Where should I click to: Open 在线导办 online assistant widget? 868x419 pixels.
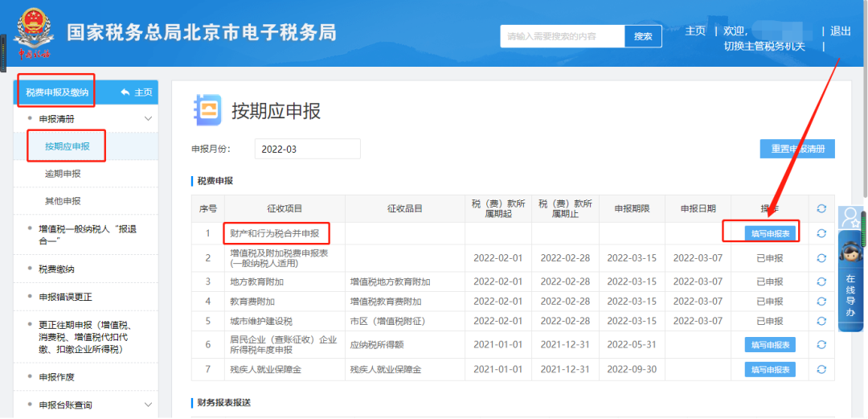coord(851,281)
